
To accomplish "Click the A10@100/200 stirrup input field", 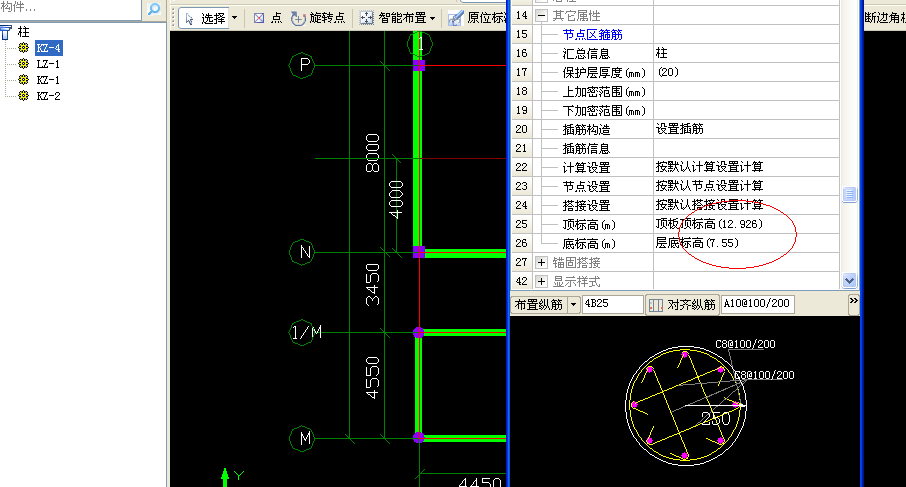I will click(x=758, y=304).
